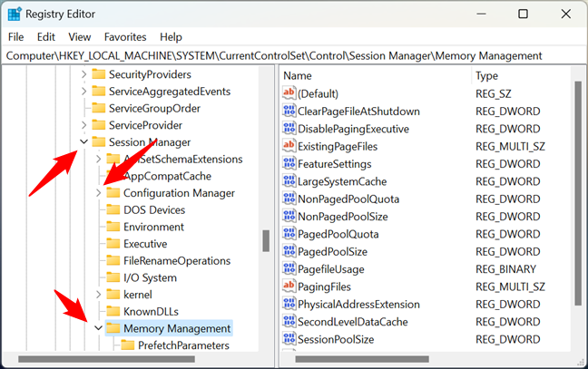The image size is (588, 369).
Task: Select the PagingFiles value name
Action: click(324, 286)
